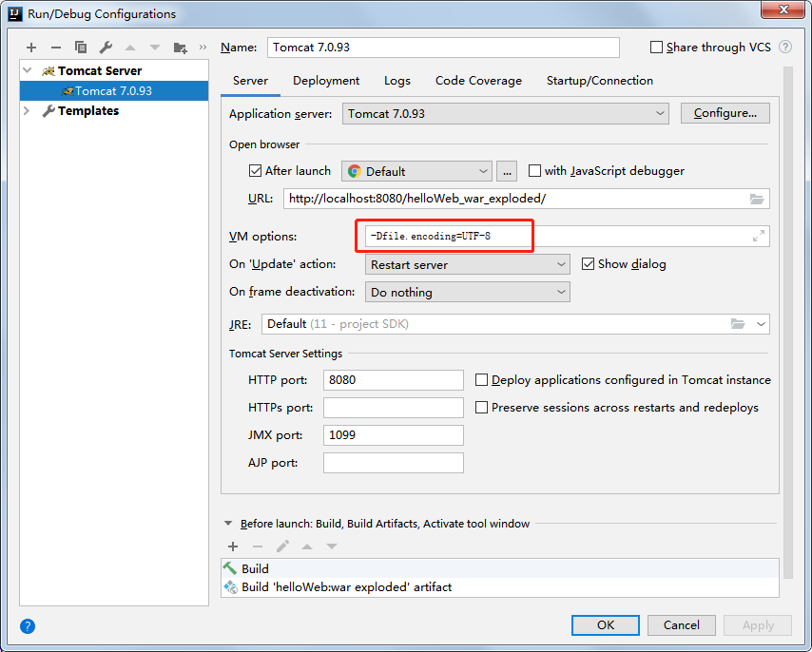
Task: Click the Cancel button
Action: [x=682, y=625]
